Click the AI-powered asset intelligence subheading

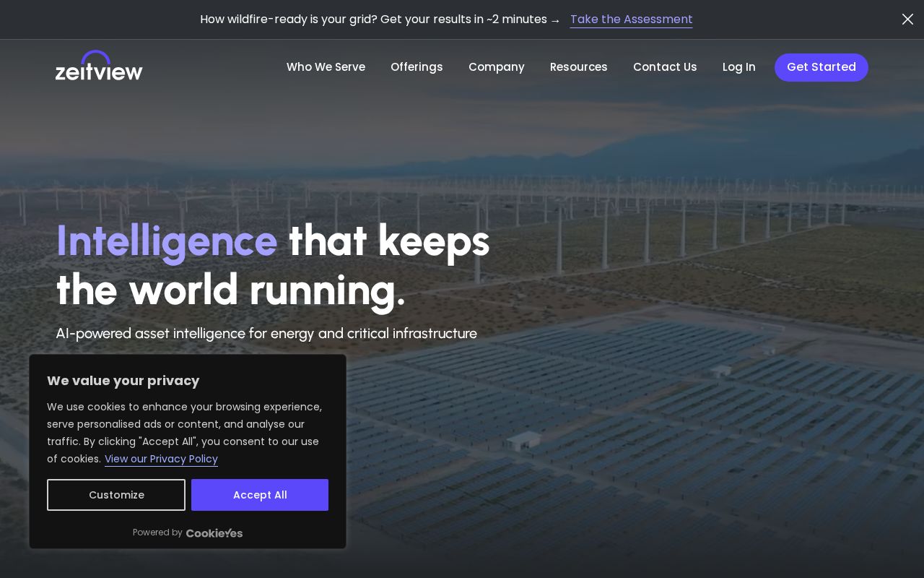point(266,333)
